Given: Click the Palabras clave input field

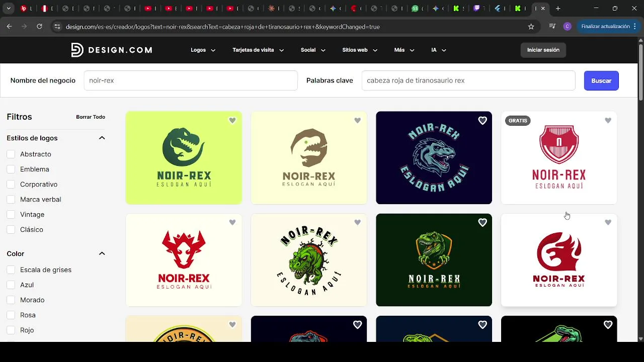Looking at the screenshot, I should click(x=468, y=80).
